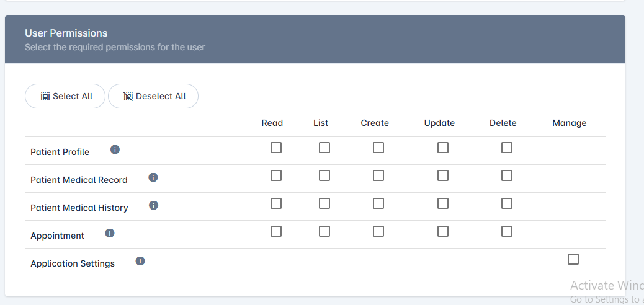Screen dimensions: 644x305
Task: Click the Appointment row label
Action: pos(57,236)
